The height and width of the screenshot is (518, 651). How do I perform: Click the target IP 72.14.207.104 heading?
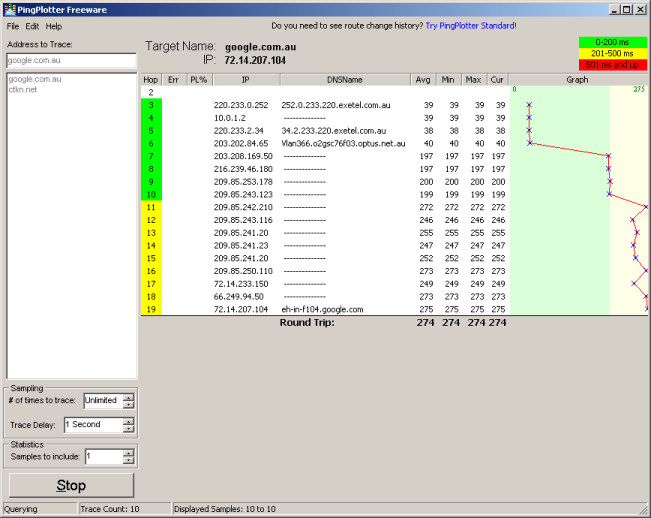click(x=255, y=61)
